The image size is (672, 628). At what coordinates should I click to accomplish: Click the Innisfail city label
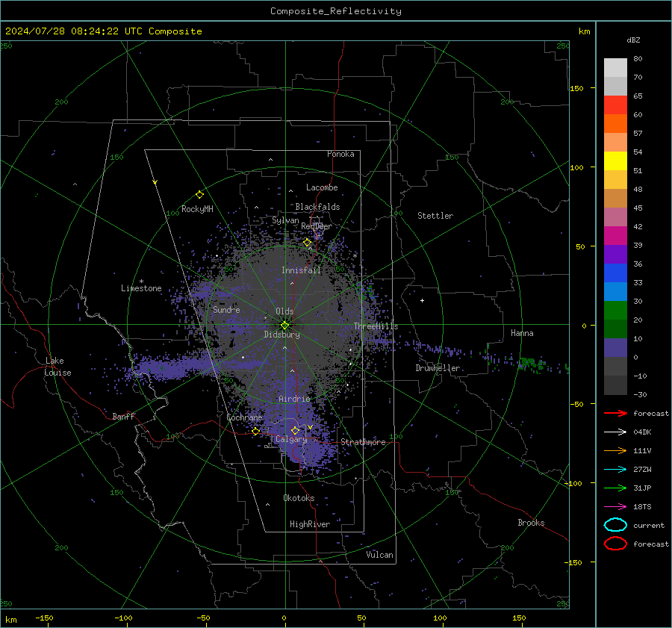click(x=301, y=270)
